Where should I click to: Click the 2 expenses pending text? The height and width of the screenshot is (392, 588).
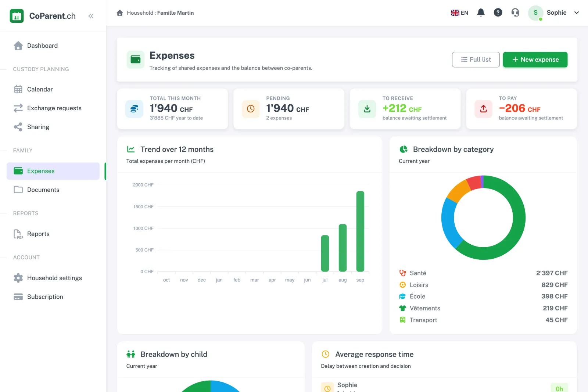[x=279, y=118]
